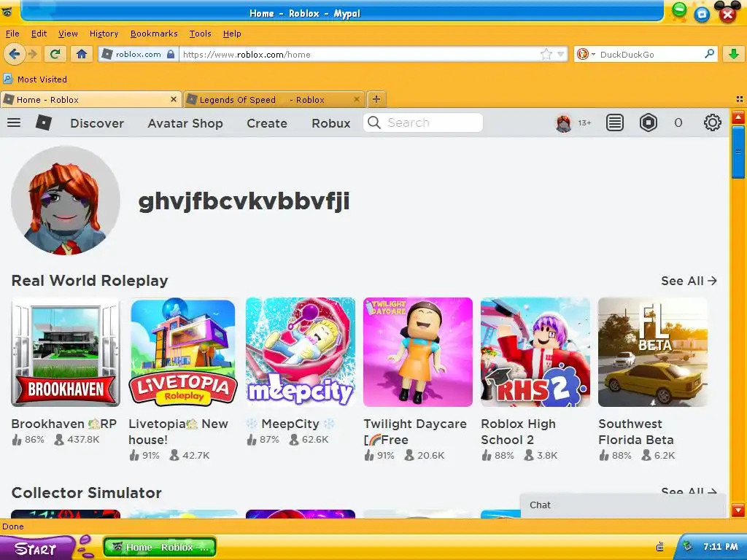
Task: Go to Discover page
Action: 97,123
